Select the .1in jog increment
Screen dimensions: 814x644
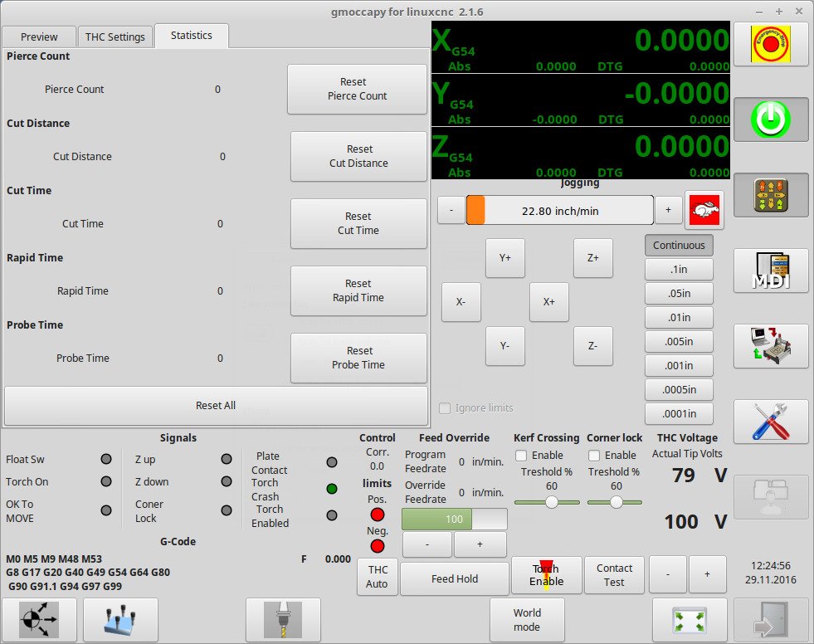point(679,270)
